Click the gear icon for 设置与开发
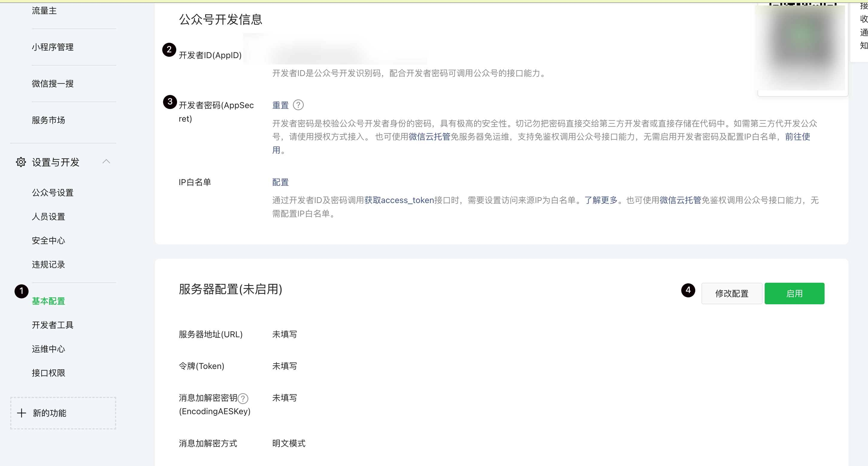Image resolution: width=868 pixels, height=466 pixels. [21, 162]
